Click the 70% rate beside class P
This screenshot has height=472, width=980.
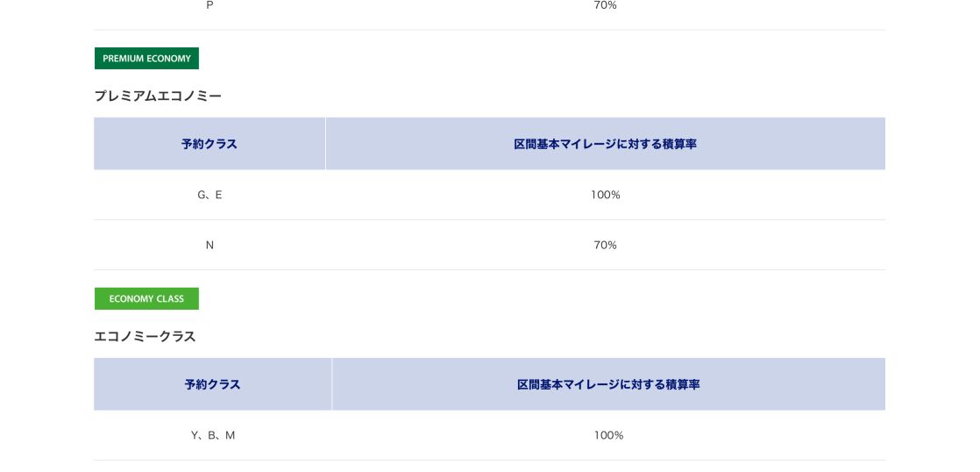(605, 5)
